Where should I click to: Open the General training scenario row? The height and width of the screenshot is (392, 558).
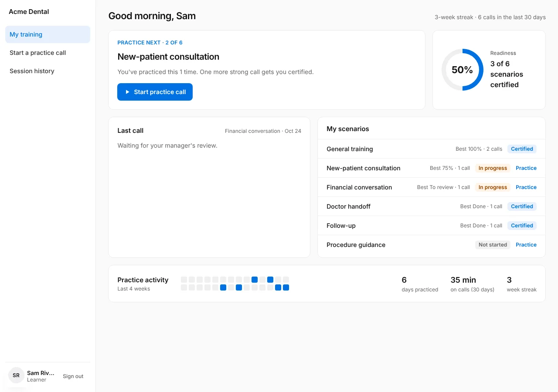(x=432, y=149)
